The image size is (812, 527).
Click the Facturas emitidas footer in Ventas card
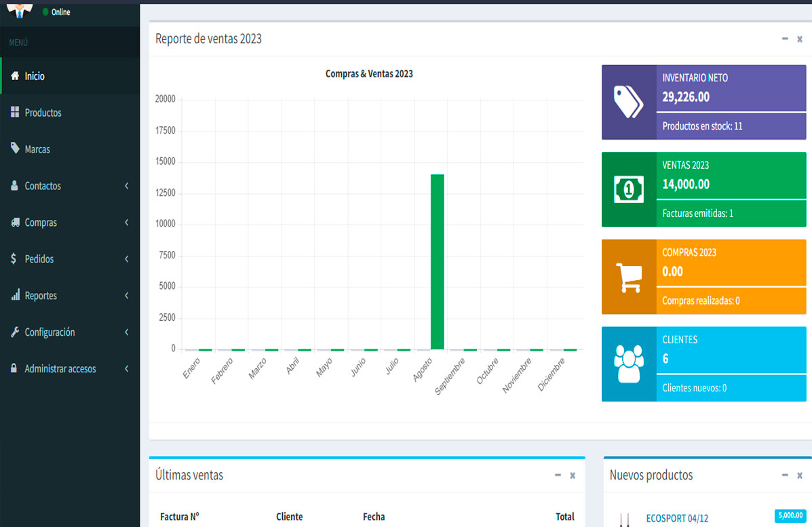[x=698, y=214]
